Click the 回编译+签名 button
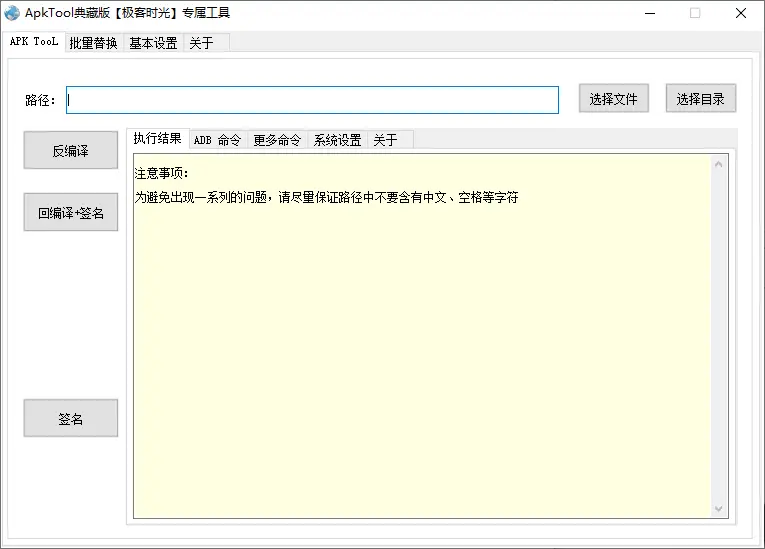Screen dimensions: 765x549 [x=71, y=212]
